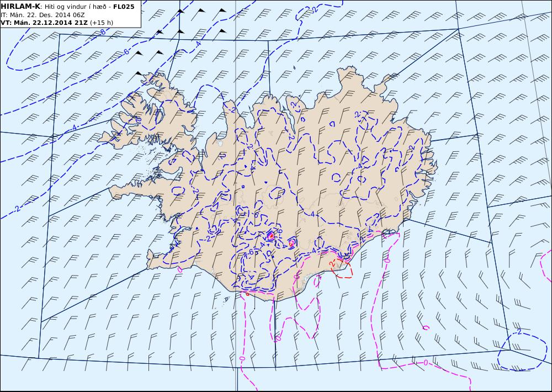The width and height of the screenshot is (552, 392).
Task: Click the '(+15 h)' forecast offset text
Action: coord(102,23)
